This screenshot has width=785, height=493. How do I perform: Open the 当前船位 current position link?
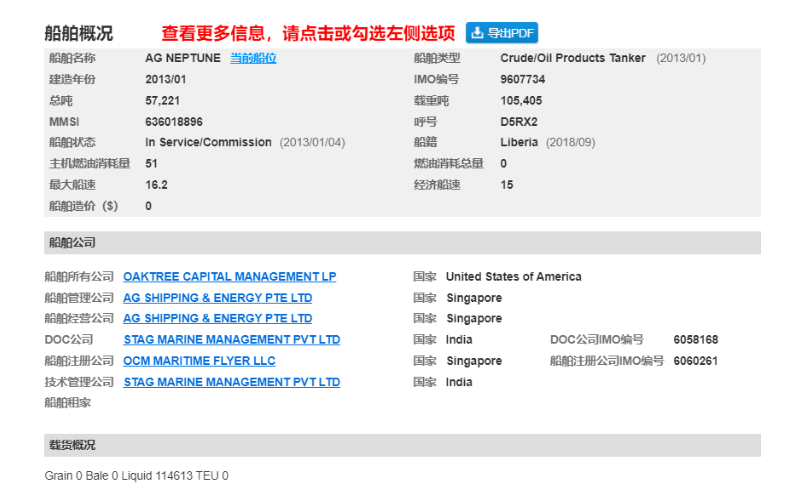click(253, 58)
